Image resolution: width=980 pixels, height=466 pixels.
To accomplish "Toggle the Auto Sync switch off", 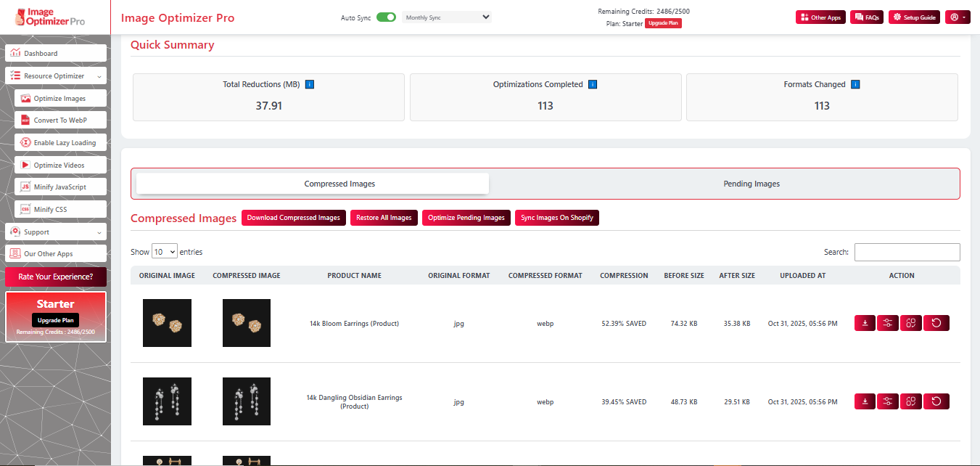I will [x=387, y=16].
